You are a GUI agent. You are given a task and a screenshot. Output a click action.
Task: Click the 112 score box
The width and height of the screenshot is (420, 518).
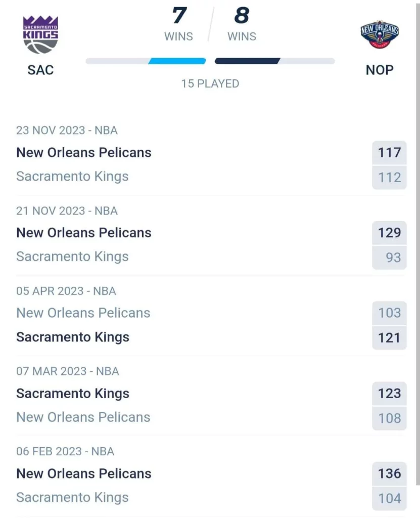click(389, 178)
